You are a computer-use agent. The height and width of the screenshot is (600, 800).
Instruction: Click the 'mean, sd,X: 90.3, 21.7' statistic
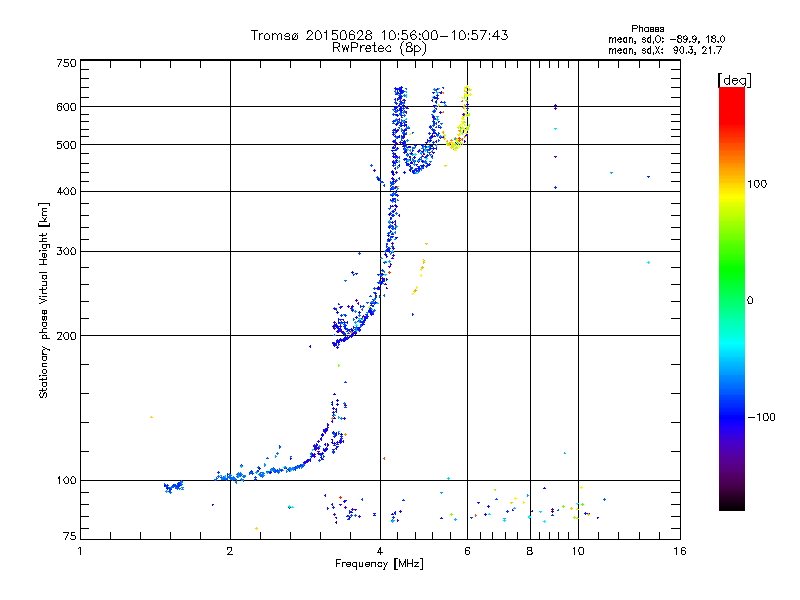point(665,50)
